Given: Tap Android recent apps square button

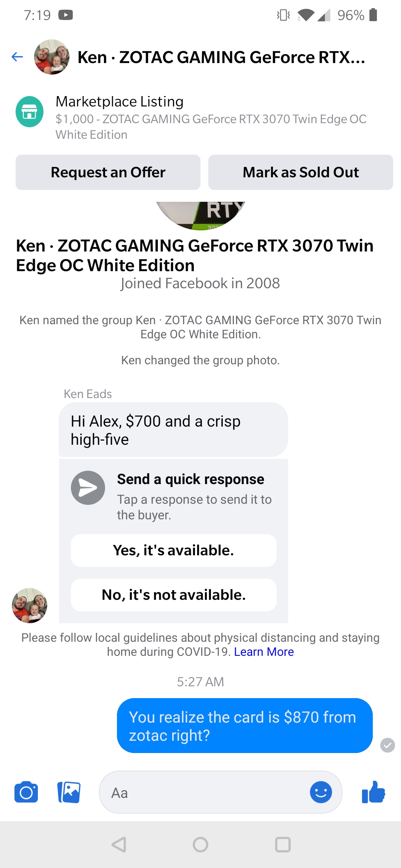Looking at the screenshot, I should 283,845.
